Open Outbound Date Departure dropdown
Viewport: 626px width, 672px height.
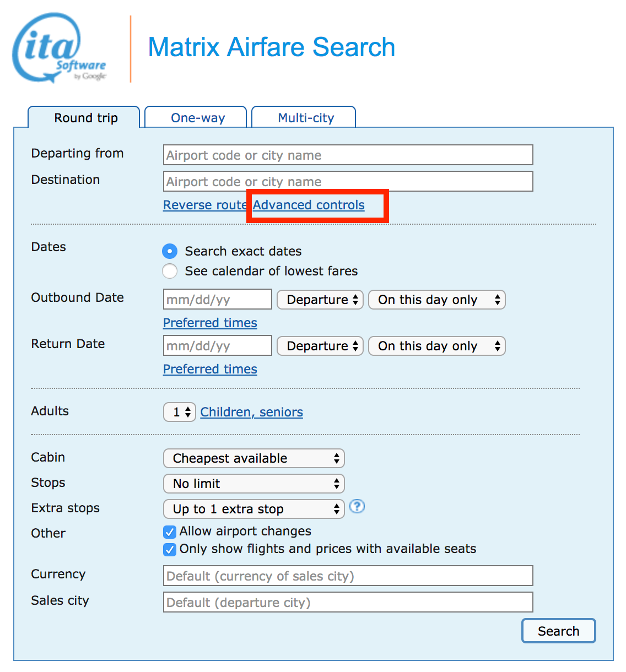pyautogui.click(x=320, y=300)
